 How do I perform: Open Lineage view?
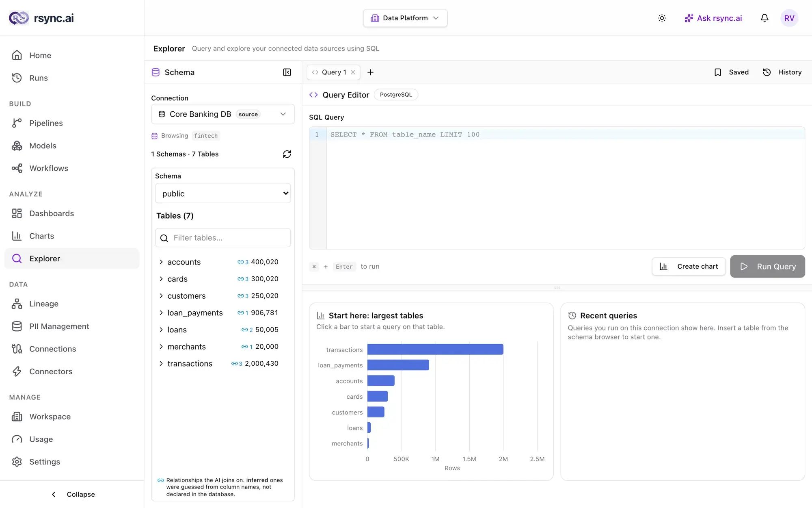click(x=72, y=304)
